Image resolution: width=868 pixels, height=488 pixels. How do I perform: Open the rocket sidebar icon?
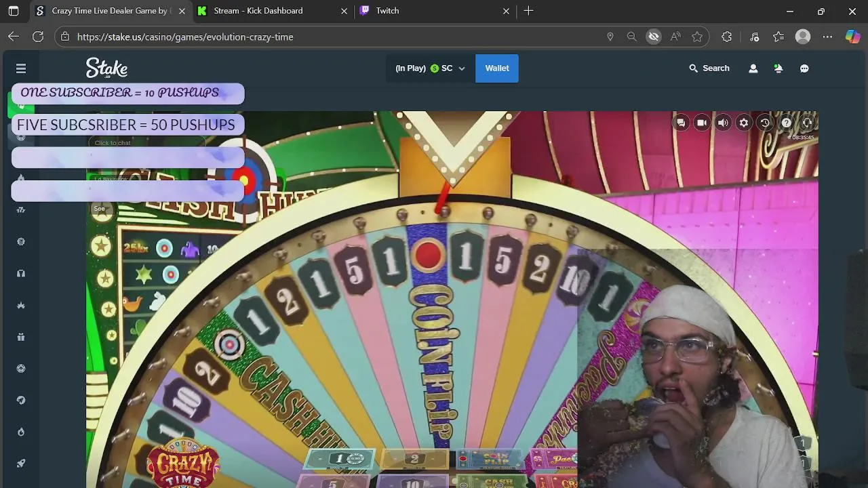(x=21, y=464)
